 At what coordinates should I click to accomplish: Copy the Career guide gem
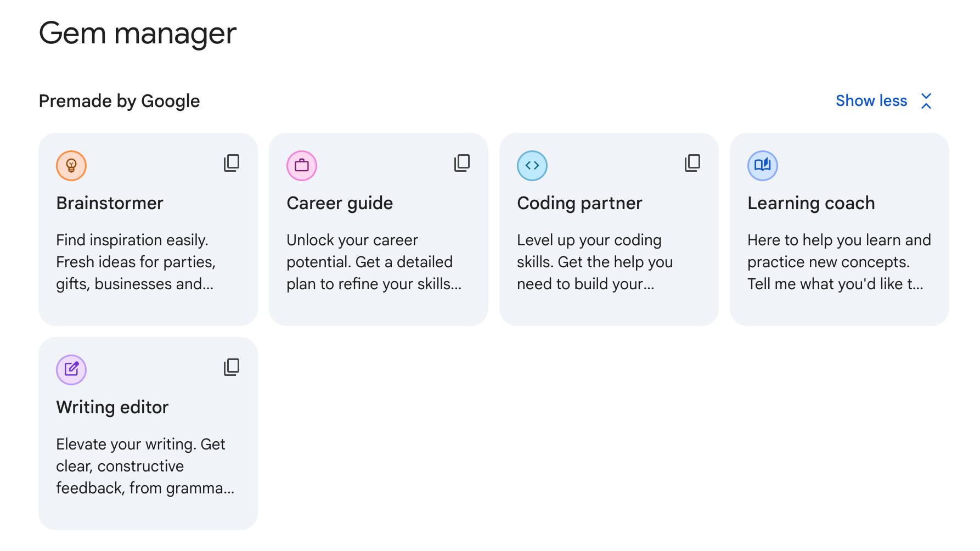(462, 163)
